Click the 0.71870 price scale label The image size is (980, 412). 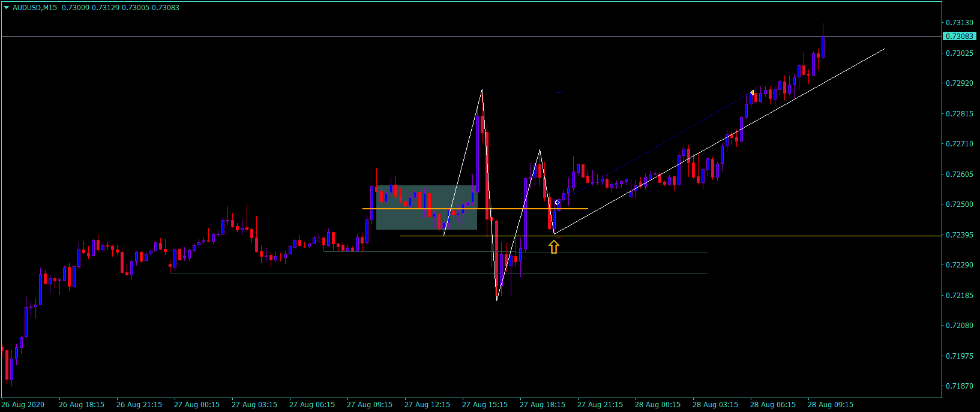(x=959, y=386)
